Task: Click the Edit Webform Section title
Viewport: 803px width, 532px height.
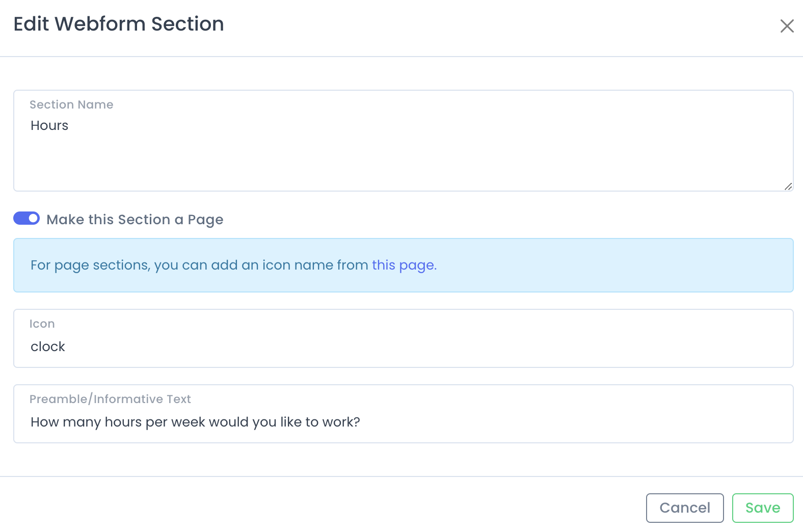Action: 119,24
